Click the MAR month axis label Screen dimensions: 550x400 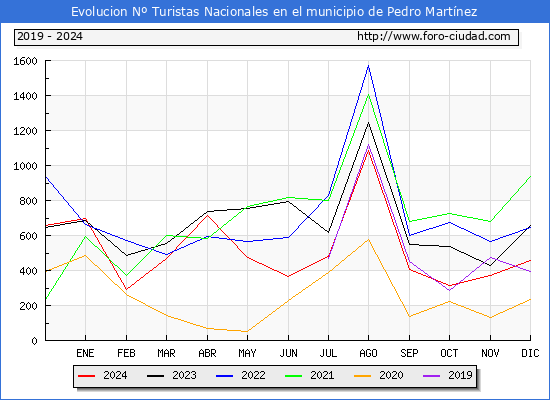(166, 353)
